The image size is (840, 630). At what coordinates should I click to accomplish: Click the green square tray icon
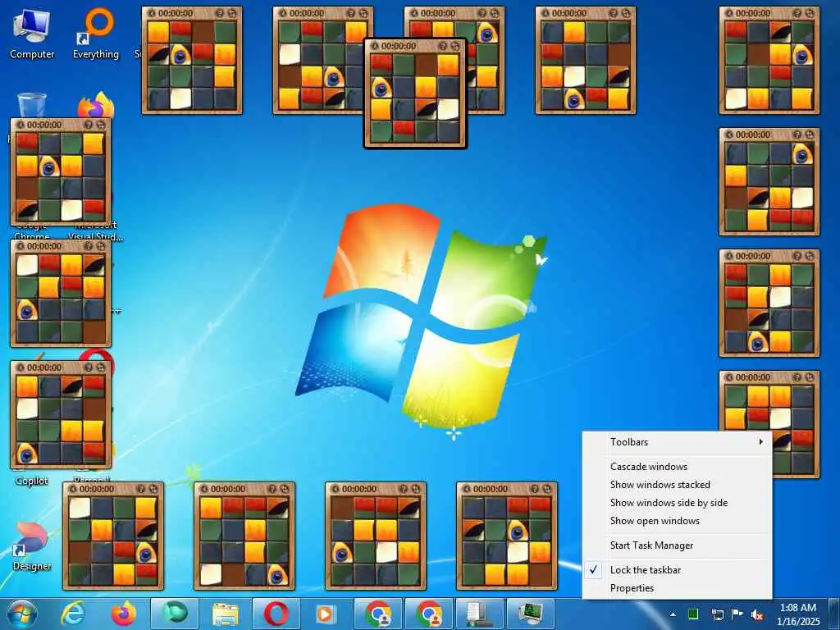[693, 614]
